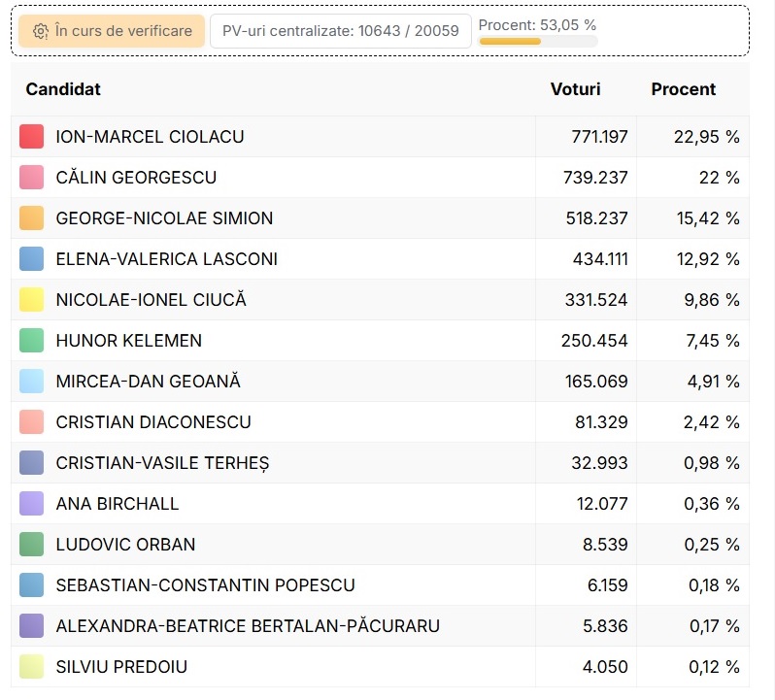The width and height of the screenshot is (775, 700).
Task: Click the blue swatch beside Elena-Valerica Lasconi
Action: 32,259
